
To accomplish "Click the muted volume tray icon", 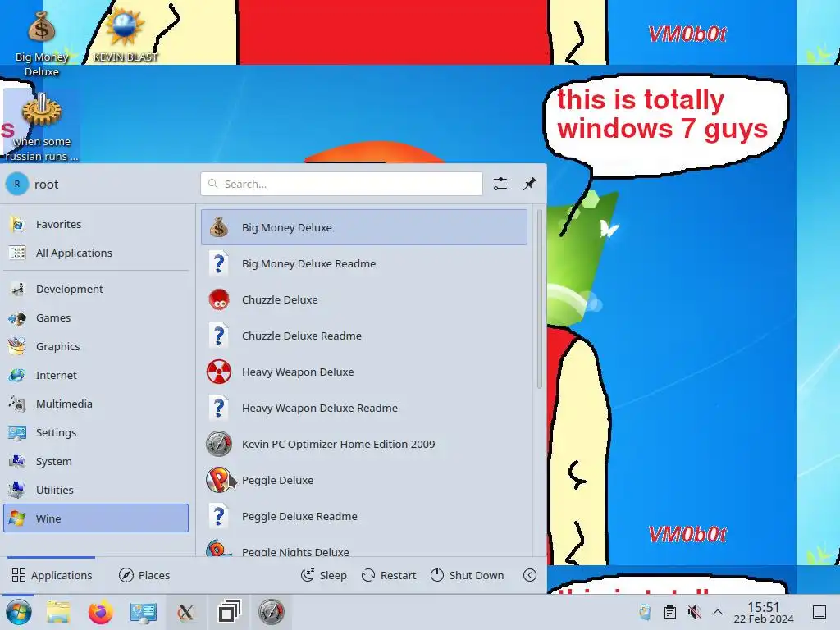I will [x=694, y=612].
